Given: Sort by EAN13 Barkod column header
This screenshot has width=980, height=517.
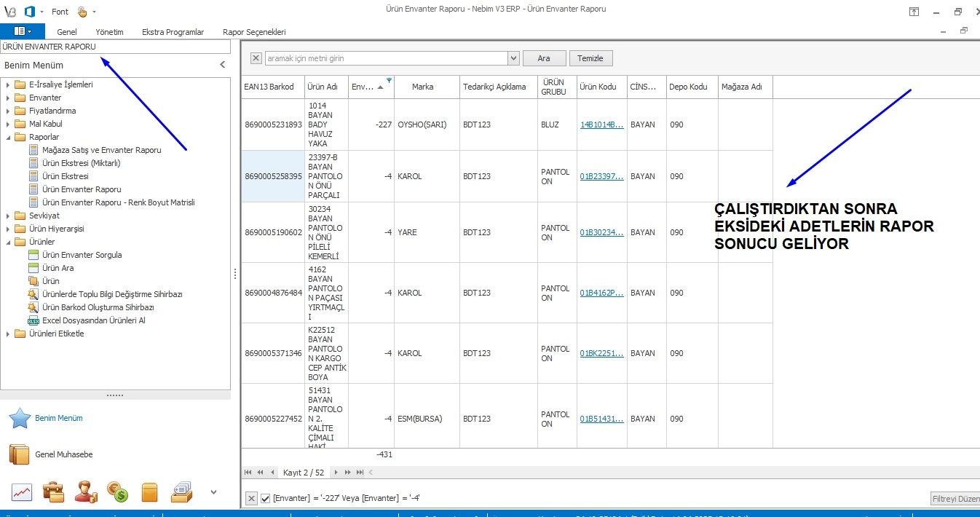Looking at the screenshot, I should [273, 87].
